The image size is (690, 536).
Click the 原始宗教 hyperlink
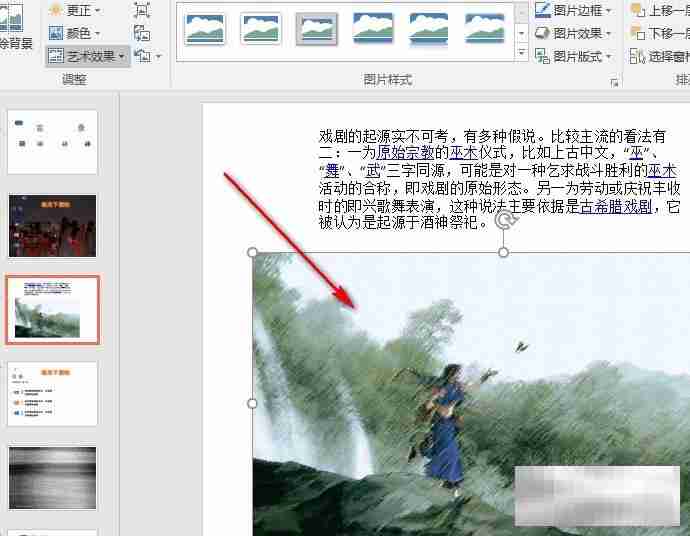(x=405, y=153)
